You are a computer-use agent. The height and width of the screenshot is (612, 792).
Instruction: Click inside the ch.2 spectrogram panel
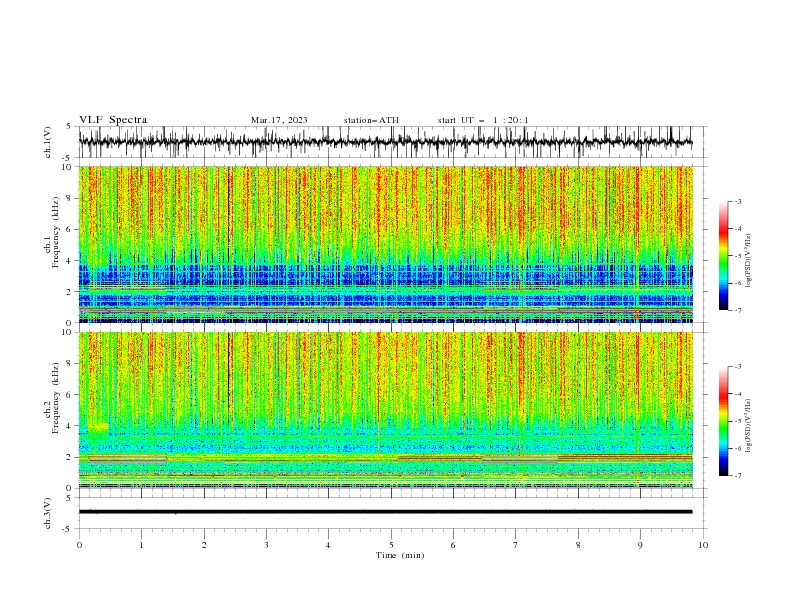[x=385, y=410]
